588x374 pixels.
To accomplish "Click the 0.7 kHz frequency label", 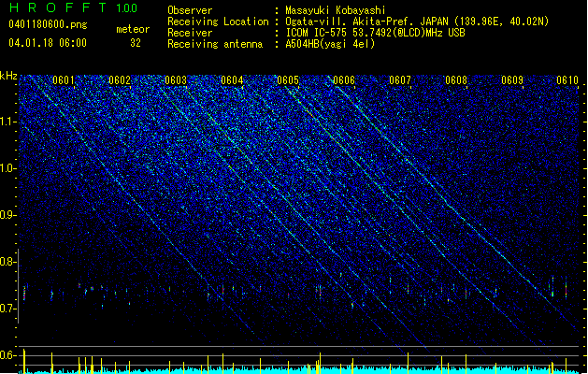I will click(x=8, y=309).
